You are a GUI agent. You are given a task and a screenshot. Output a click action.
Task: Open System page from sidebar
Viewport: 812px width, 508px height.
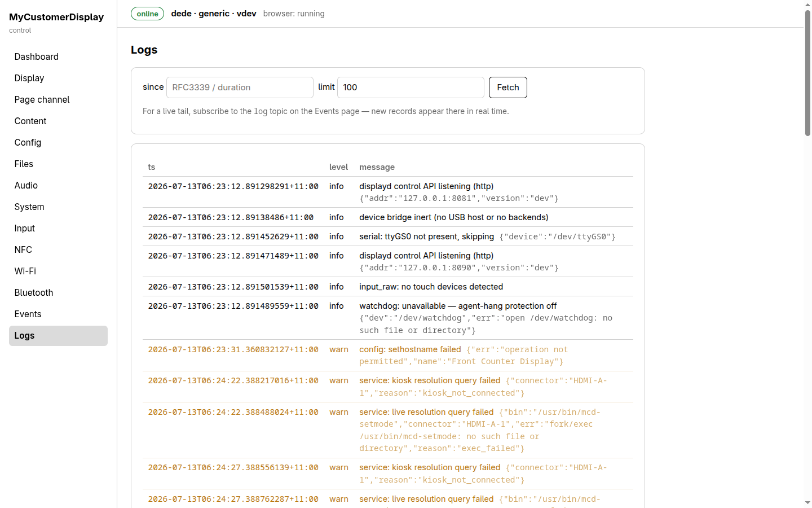click(58, 207)
